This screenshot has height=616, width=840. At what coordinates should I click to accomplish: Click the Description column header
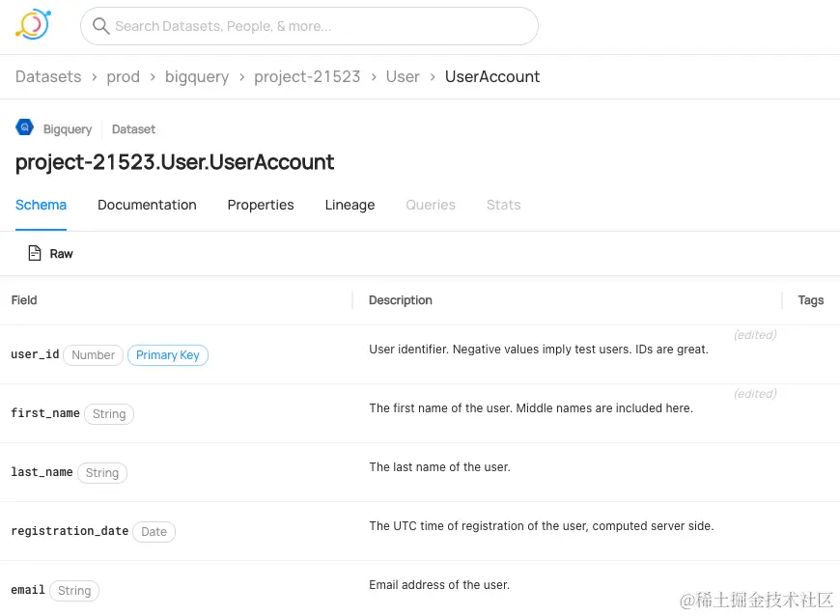click(x=400, y=300)
